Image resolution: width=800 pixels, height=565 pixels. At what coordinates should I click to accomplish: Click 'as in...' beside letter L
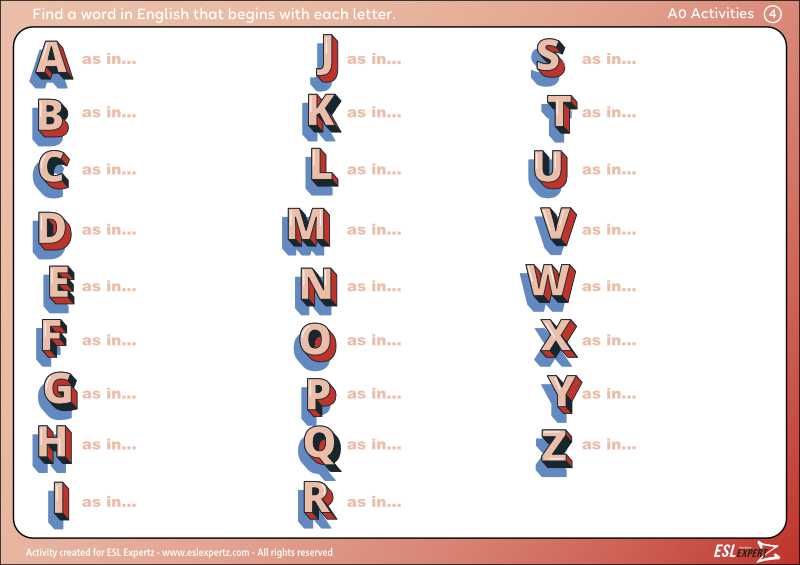pyautogui.click(x=374, y=169)
